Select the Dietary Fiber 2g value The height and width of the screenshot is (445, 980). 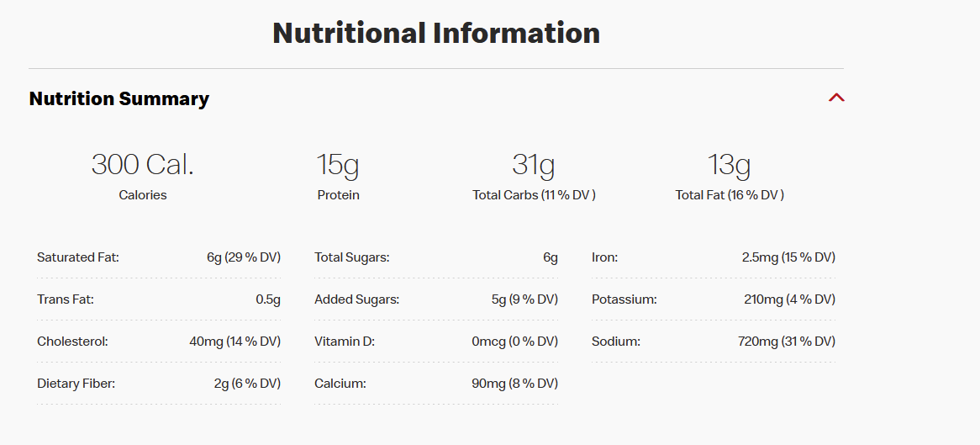click(x=247, y=384)
